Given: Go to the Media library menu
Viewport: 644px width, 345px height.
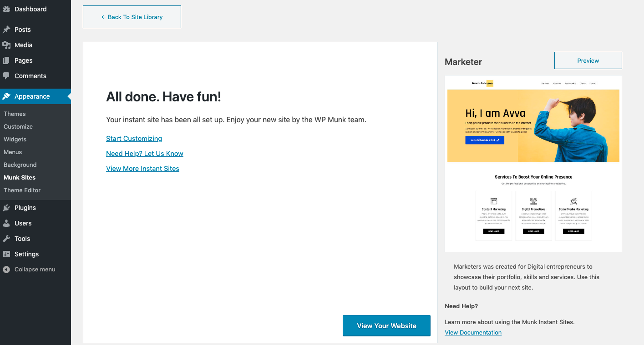Looking at the screenshot, I should pyautogui.click(x=23, y=45).
